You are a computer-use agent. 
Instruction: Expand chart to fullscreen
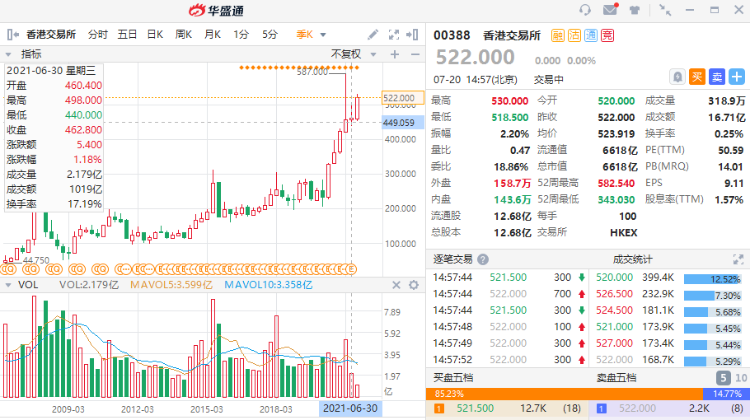tap(394, 34)
